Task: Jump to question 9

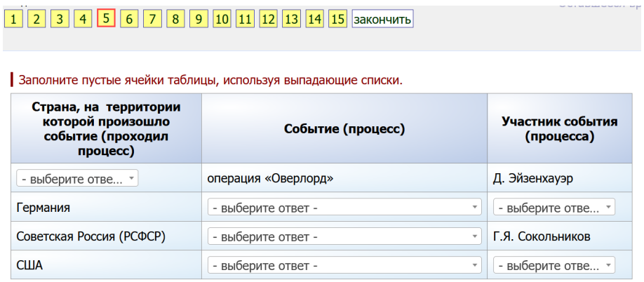Action: [x=198, y=19]
